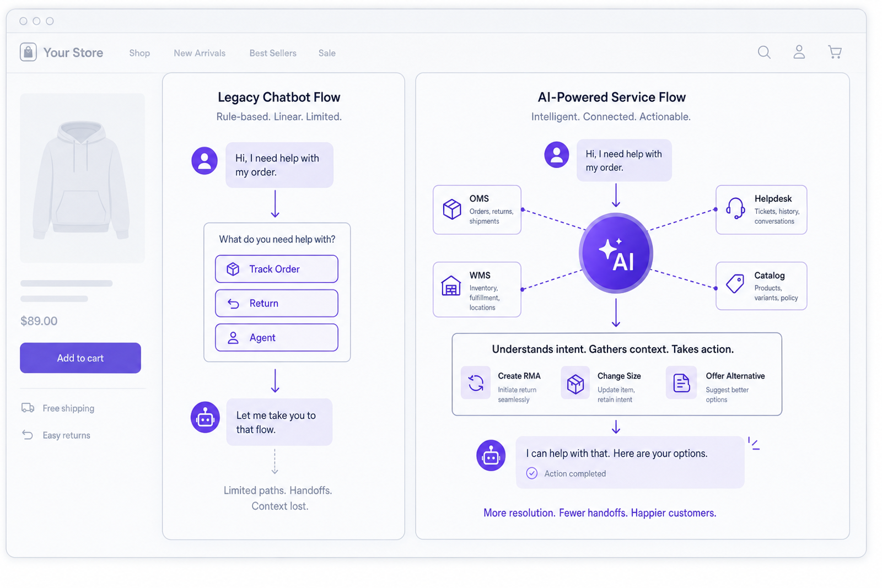
Task: Click the bot avatar beside 'Let me take you'
Action: 205,418
